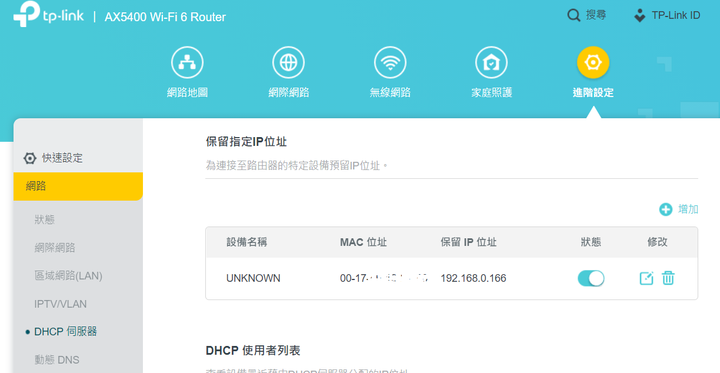
Task: Open IPTV/VLAN in the sidebar
Action: (60, 304)
